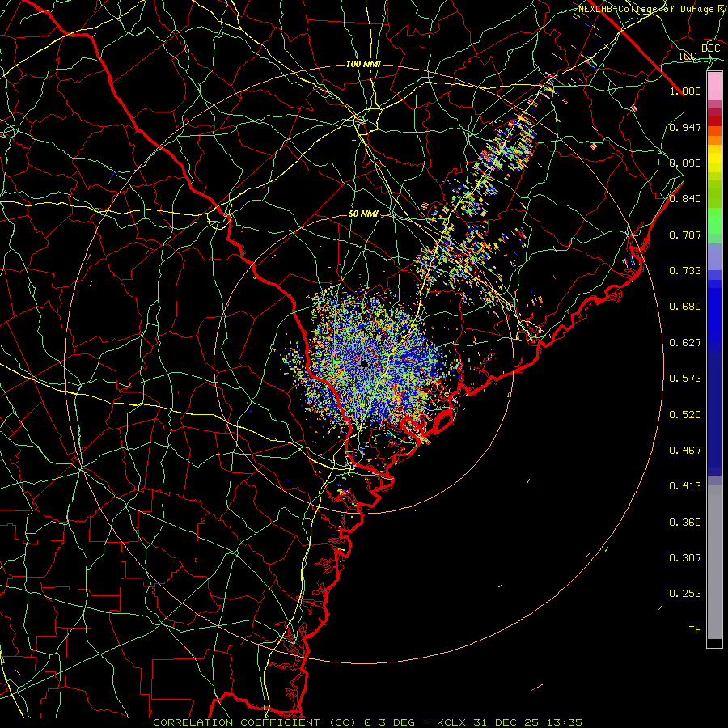
Task: Click the black radar site dot at center
Action: point(364,363)
